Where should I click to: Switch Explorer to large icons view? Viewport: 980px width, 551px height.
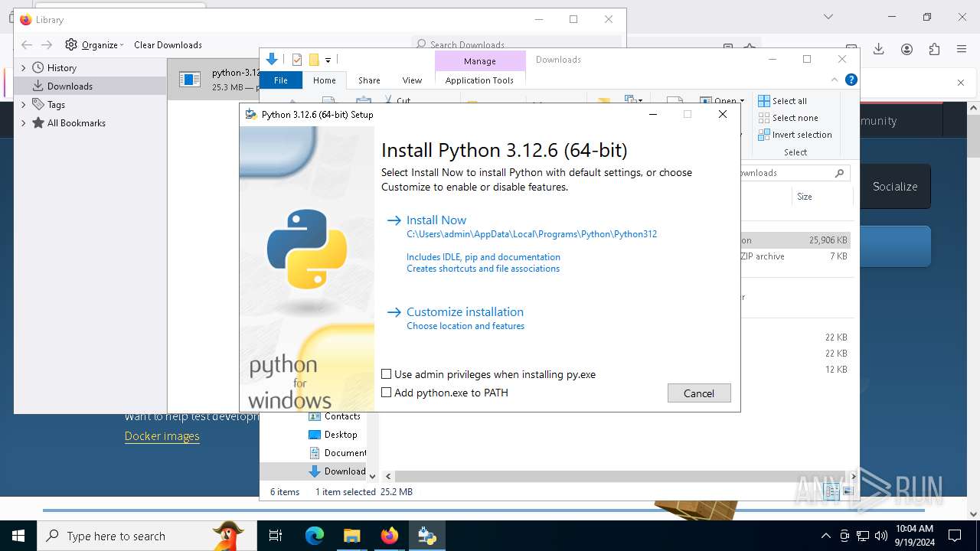[847, 492]
